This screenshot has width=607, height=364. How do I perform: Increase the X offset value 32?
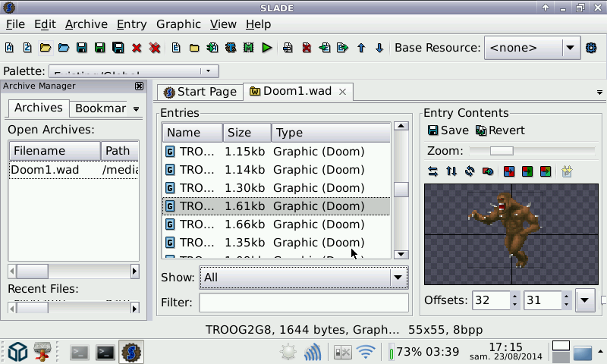(x=515, y=297)
